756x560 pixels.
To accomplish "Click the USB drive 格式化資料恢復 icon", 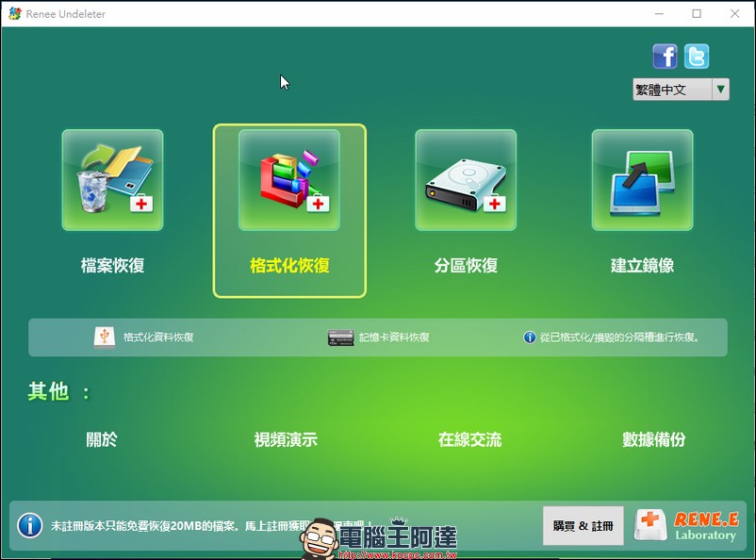I will 105,338.
